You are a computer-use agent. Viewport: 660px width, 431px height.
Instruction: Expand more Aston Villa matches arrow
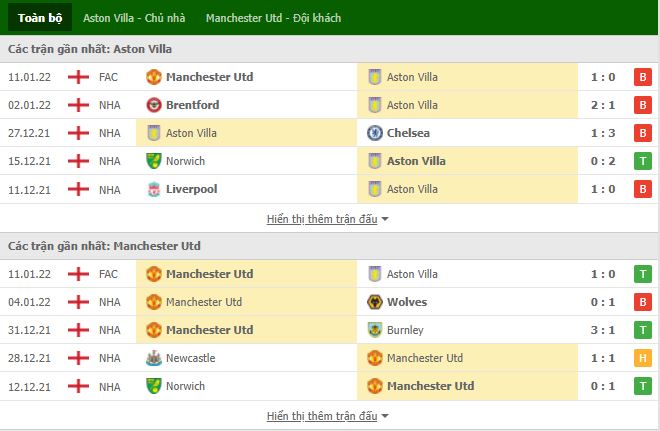pyautogui.click(x=385, y=219)
